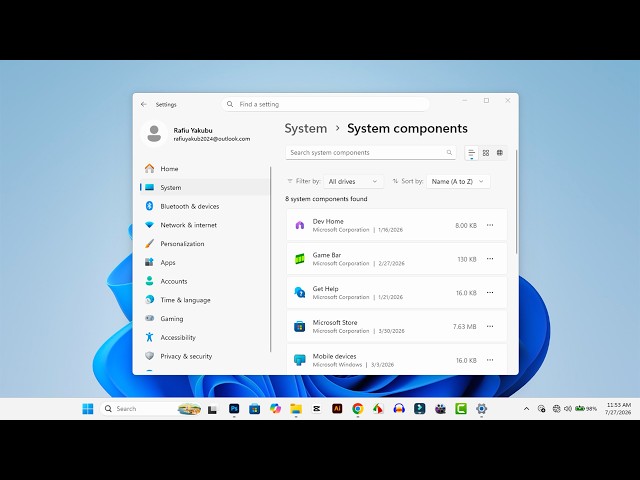Open File Explorer from the taskbar
640x480 pixels.
coord(296,409)
